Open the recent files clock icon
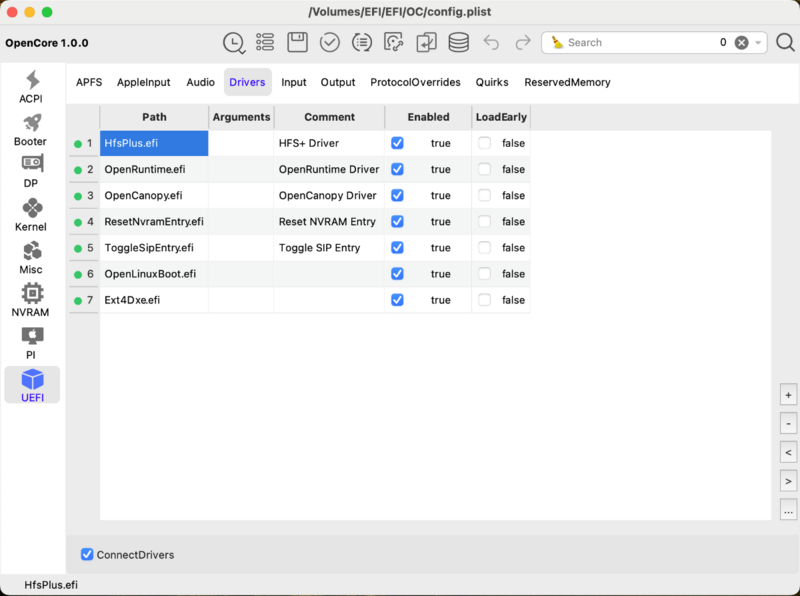 tap(233, 42)
